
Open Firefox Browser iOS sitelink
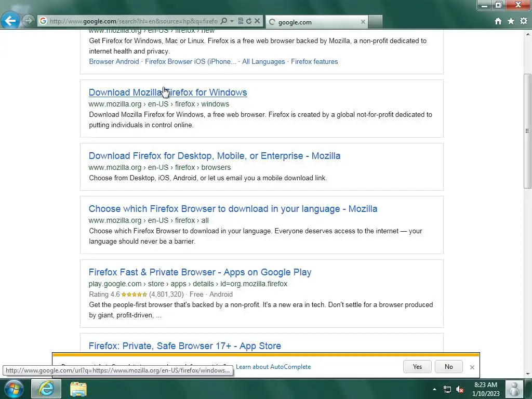pos(190,62)
